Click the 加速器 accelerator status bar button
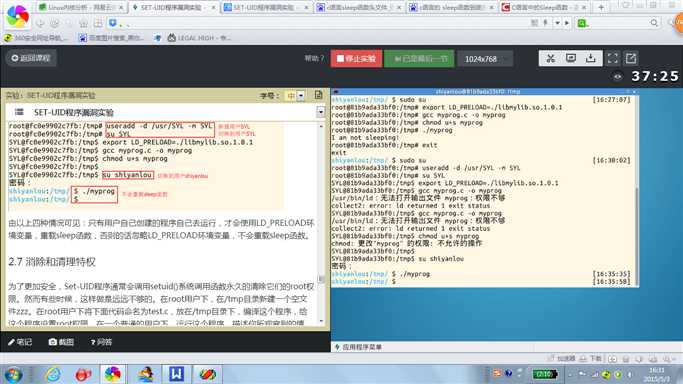The height and width of the screenshot is (384, 683). click(x=562, y=359)
